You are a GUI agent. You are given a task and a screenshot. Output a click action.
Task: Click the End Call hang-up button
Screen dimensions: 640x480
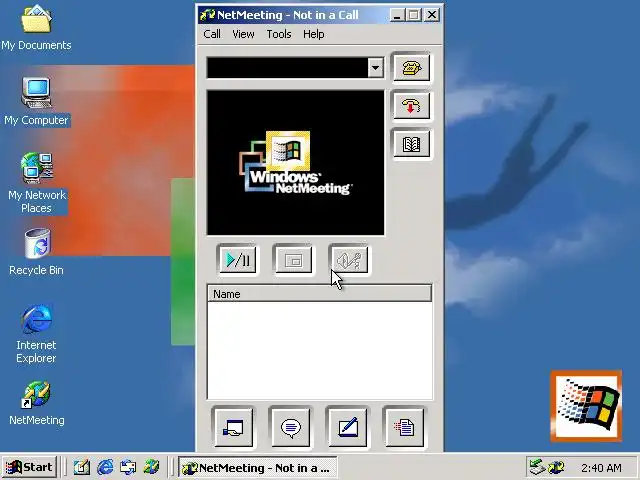(411, 106)
